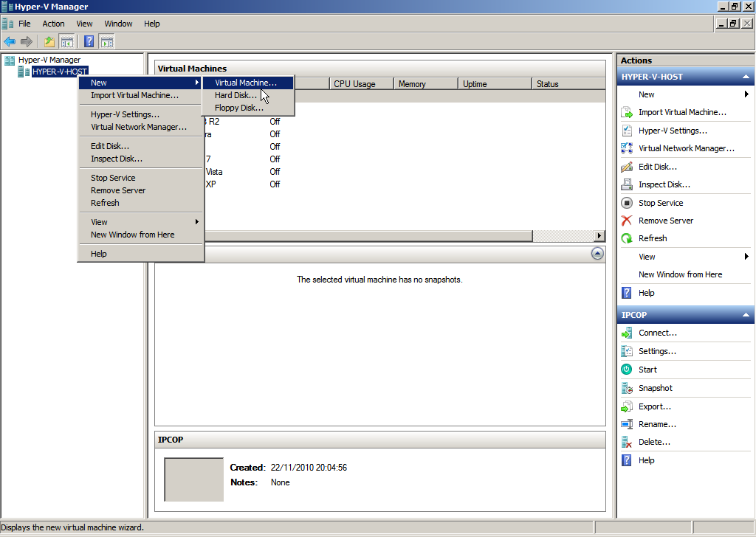
Task: Toggle Show/Hide Action Pane toolbar icon
Action: tap(107, 41)
